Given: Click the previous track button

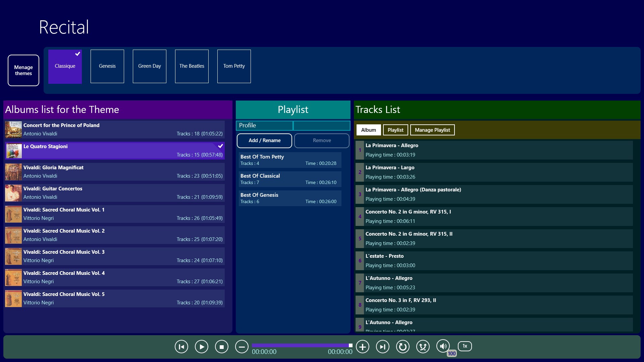Looking at the screenshot, I should 181,347.
